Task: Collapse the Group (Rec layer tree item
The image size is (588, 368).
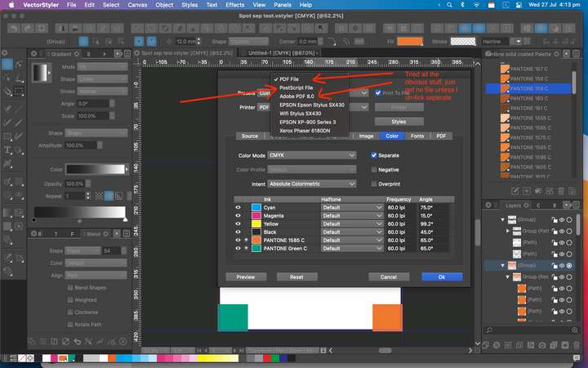Action: tap(508, 277)
